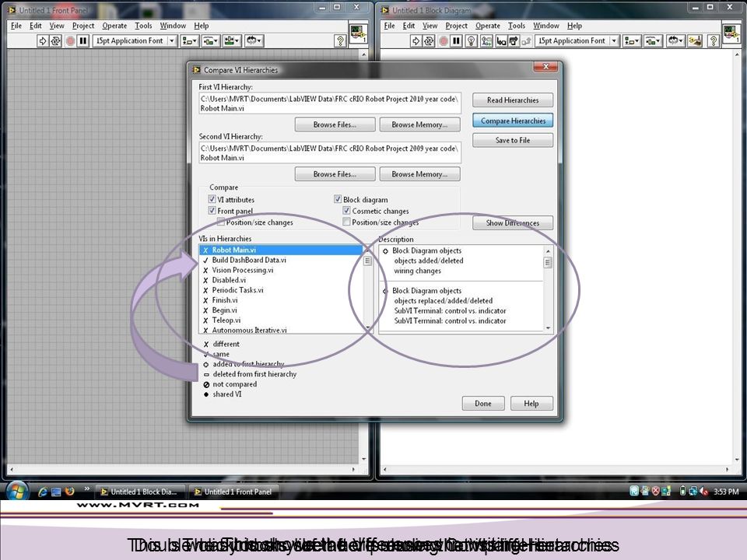Click Pause button in Front Panel toolbar
The image size is (747, 560).
(x=83, y=41)
